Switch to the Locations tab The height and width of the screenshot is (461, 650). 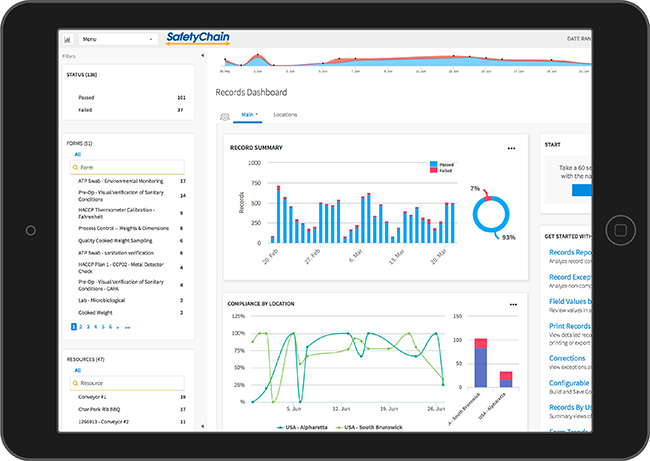click(x=285, y=115)
